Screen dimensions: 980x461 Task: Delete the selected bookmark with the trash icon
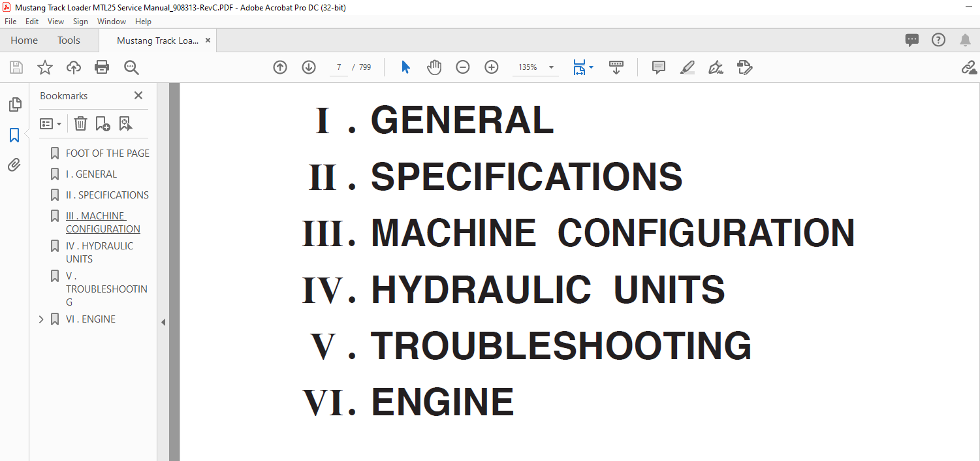(80, 123)
